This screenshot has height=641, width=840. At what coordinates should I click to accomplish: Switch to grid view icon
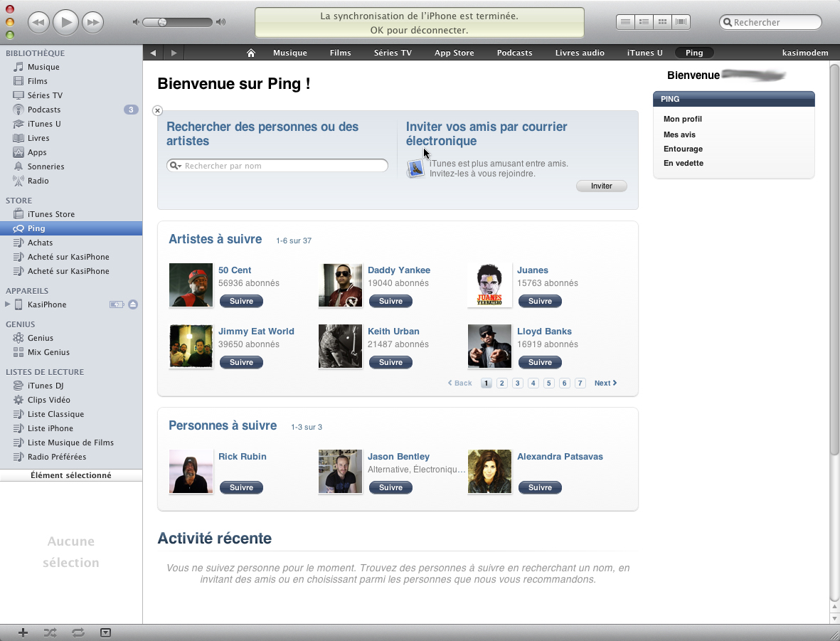663,22
